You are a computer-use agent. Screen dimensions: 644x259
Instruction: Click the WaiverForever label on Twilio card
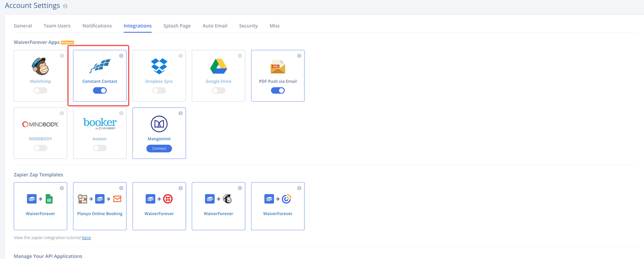click(x=159, y=214)
